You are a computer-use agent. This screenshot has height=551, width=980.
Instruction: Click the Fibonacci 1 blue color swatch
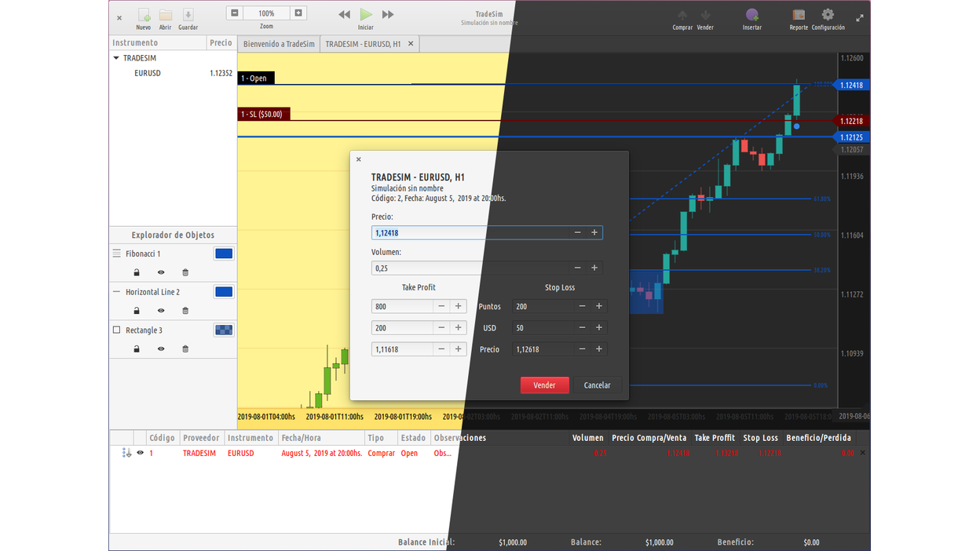point(224,254)
